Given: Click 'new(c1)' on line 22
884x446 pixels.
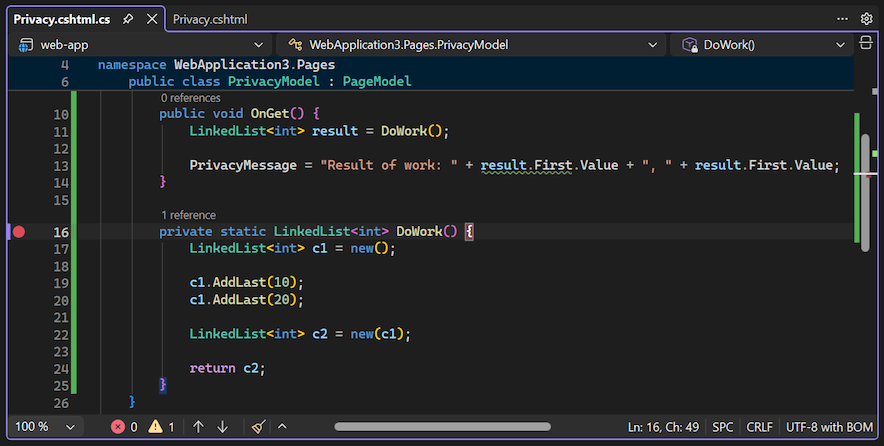Looking at the screenshot, I should (377, 334).
